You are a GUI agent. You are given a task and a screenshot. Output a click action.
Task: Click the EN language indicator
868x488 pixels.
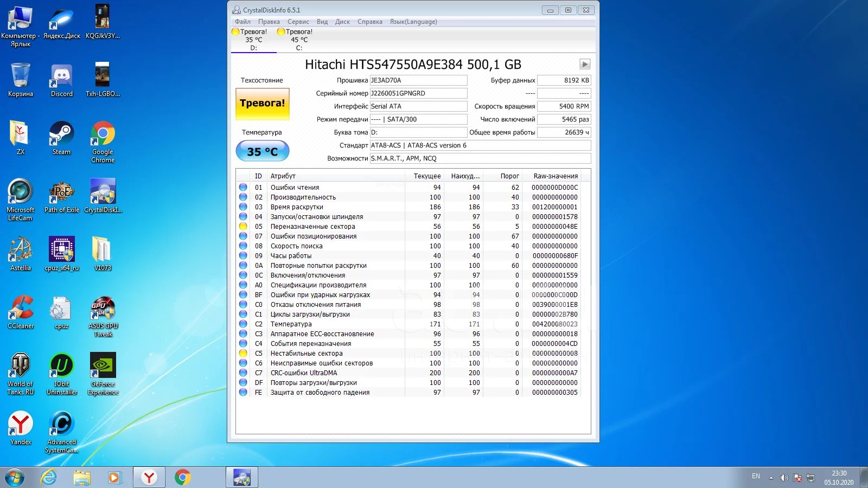[x=756, y=476]
